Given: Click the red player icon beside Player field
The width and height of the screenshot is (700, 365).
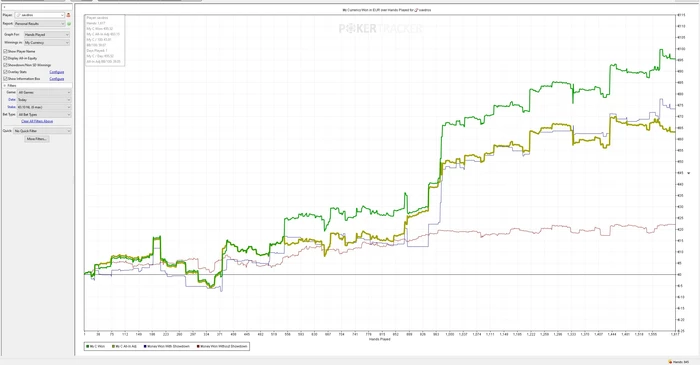Looking at the screenshot, I should pyautogui.click(x=68, y=15).
